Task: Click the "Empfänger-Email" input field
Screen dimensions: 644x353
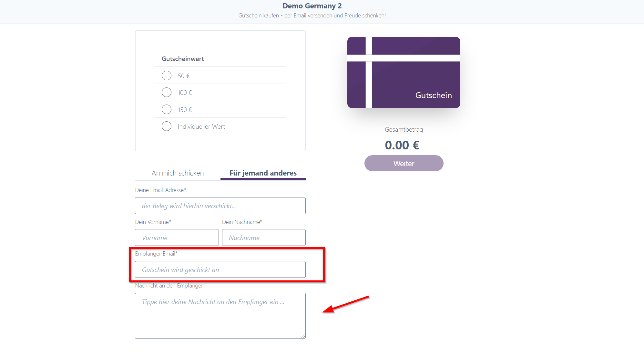Action: pos(220,269)
